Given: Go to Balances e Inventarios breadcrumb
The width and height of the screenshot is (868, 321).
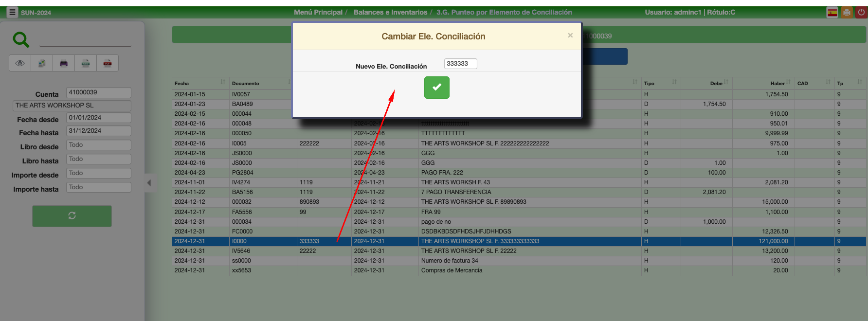Looking at the screenshot, I should pyautogui.click(x=390, y=12).
